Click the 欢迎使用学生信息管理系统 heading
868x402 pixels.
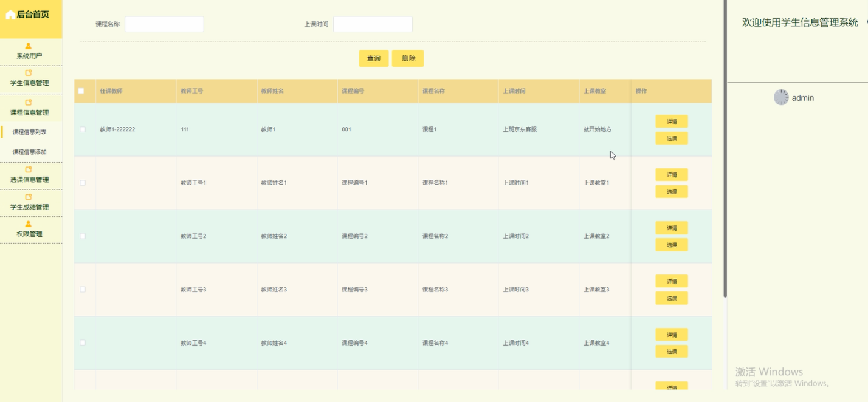point(800,22)
